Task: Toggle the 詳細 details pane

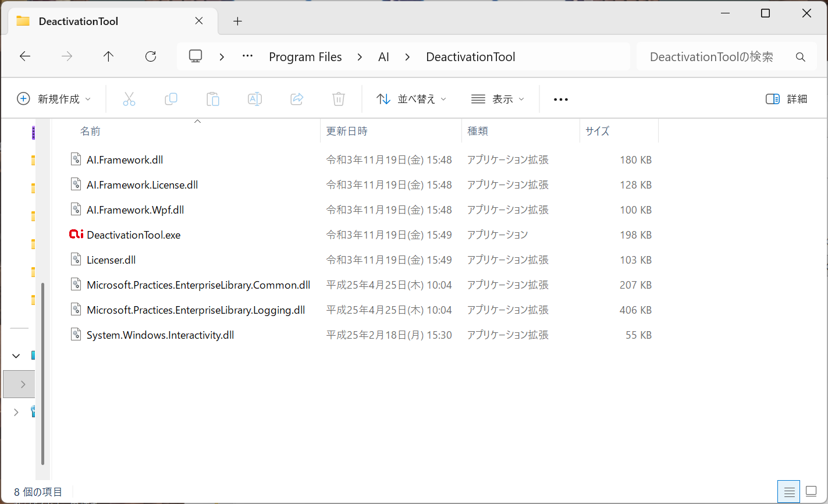Action: pyautogui.click(x=786, y=99)
